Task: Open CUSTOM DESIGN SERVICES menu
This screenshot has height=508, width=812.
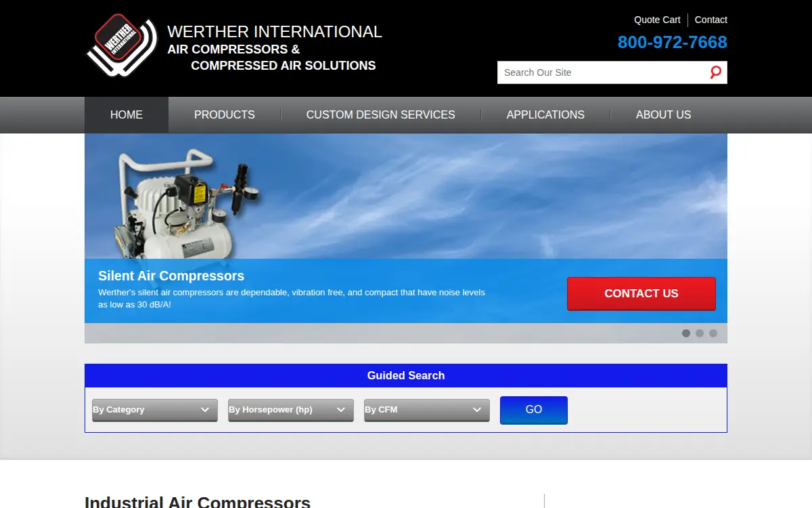Action: coord(381,115)
